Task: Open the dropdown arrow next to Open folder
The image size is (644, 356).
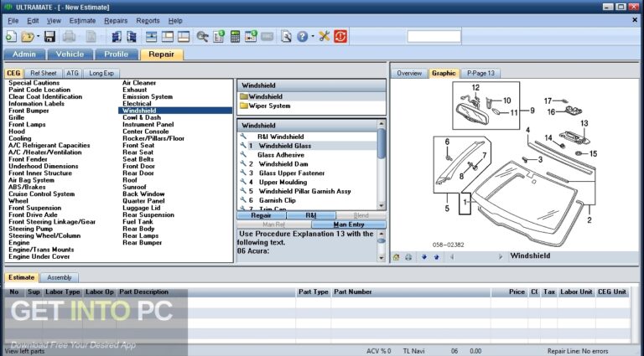Action: tap(39, 37)
